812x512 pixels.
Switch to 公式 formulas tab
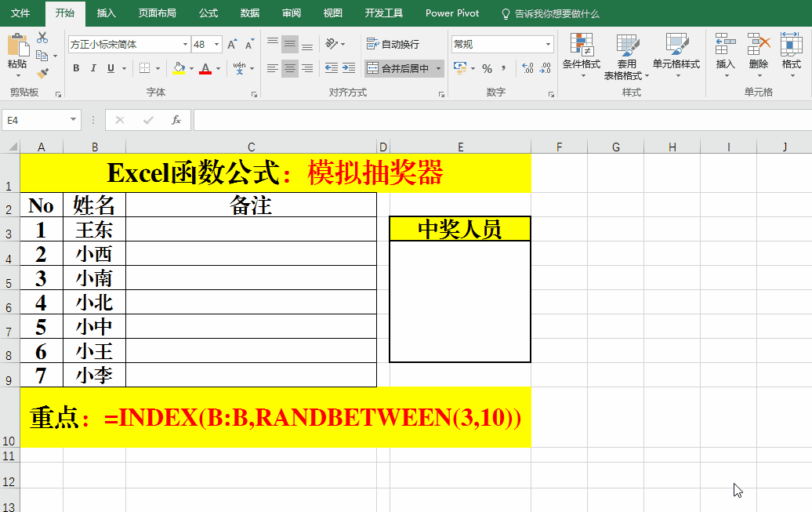tap(208, 13)
